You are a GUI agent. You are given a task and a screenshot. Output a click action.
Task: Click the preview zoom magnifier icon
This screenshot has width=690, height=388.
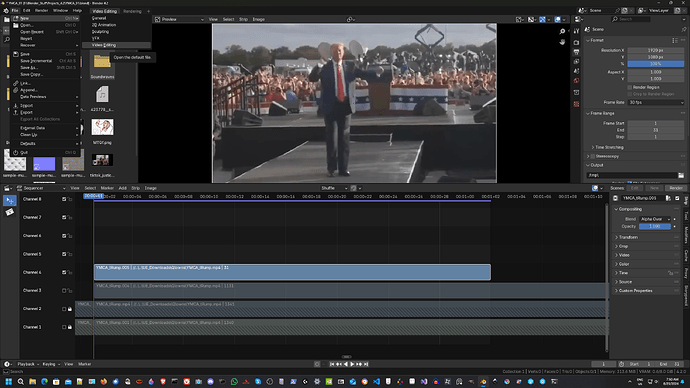562,31
